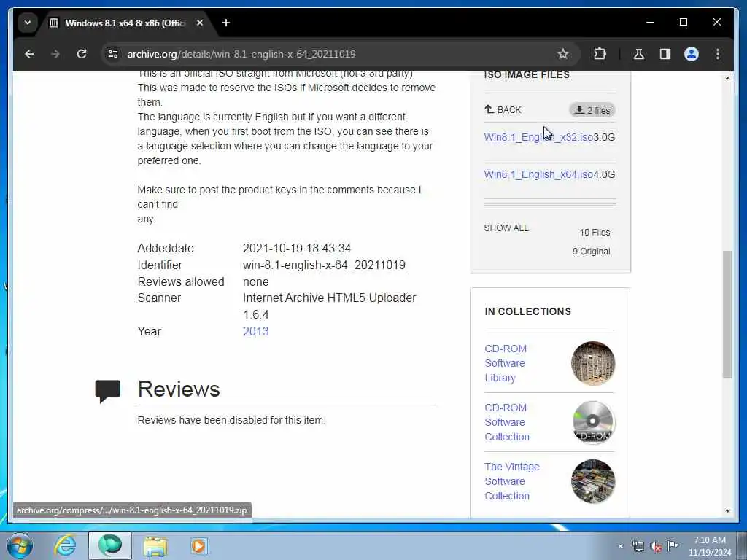747x560 pixels.
Task: Open CD-ROM Software Collection link
Action: pos(507,422)
